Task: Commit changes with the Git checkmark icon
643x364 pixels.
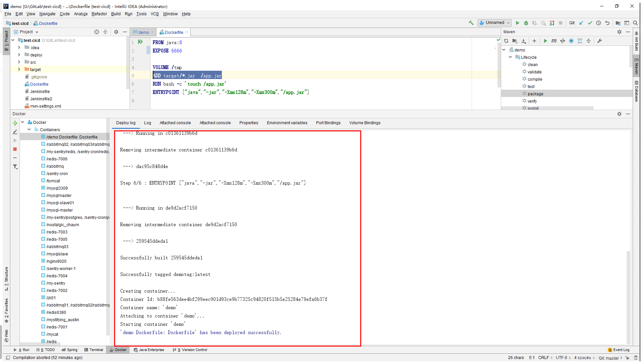Action: click(590, 23)
